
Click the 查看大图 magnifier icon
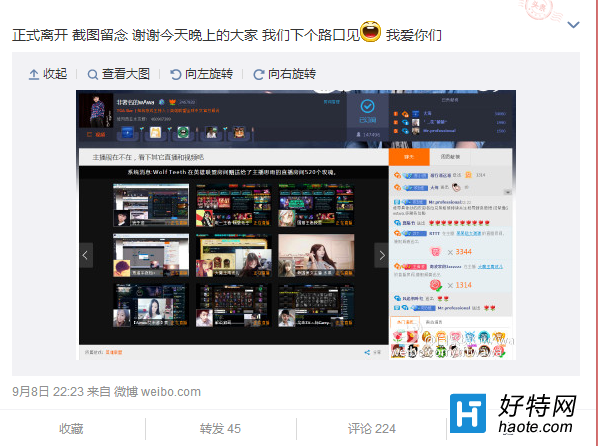[93, 74]
